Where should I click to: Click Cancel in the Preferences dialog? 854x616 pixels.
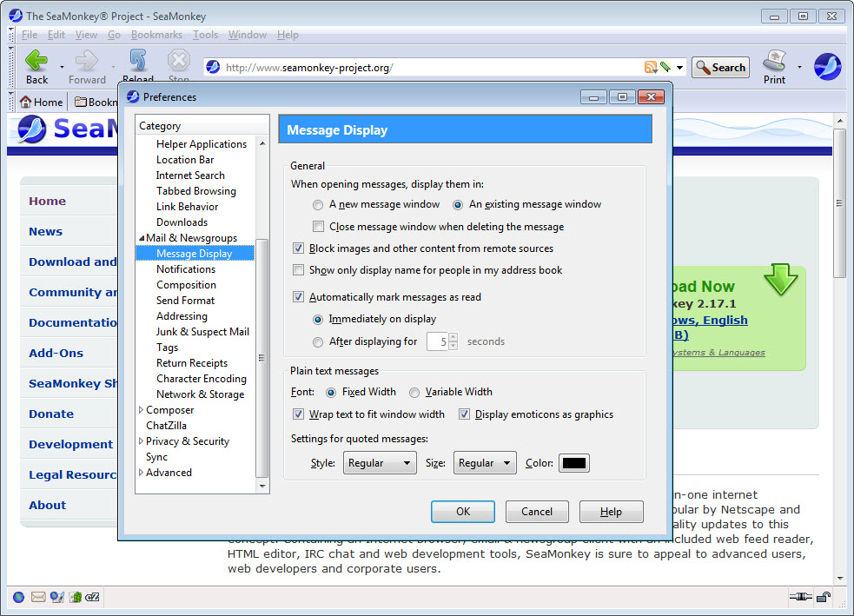point(537,512)
